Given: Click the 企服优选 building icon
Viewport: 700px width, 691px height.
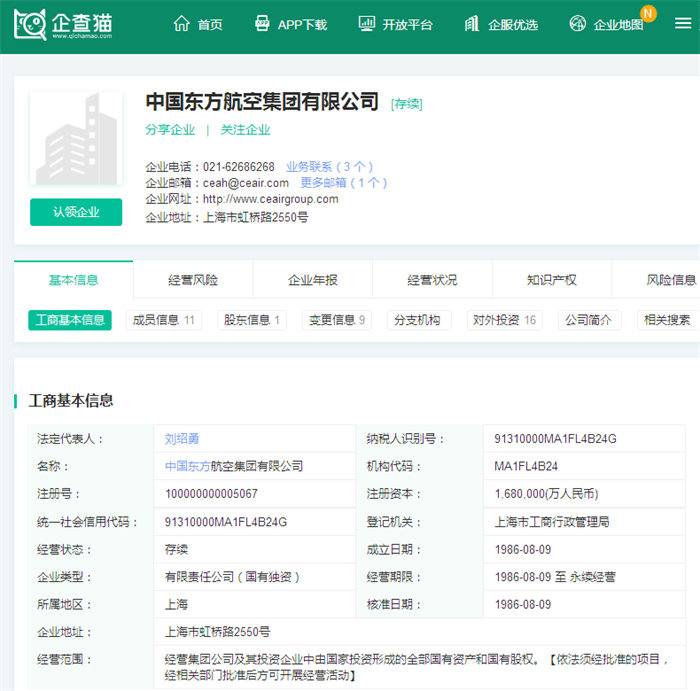Looking at the screenshot, I should click(x=472, y=24).
